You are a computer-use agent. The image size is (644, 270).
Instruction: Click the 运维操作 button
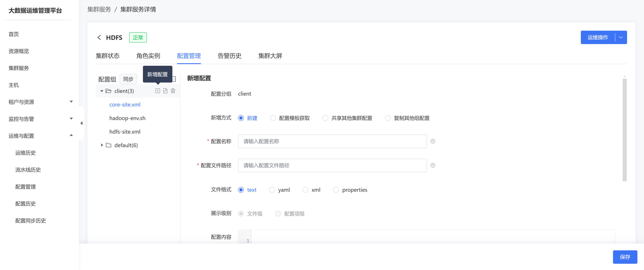(598, 37)
